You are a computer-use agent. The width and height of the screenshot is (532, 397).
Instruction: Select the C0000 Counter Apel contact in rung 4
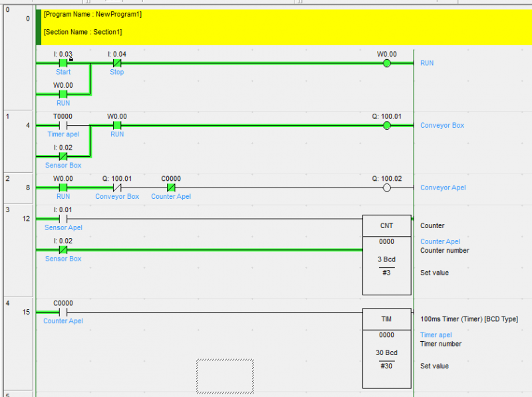pos(63,312)
